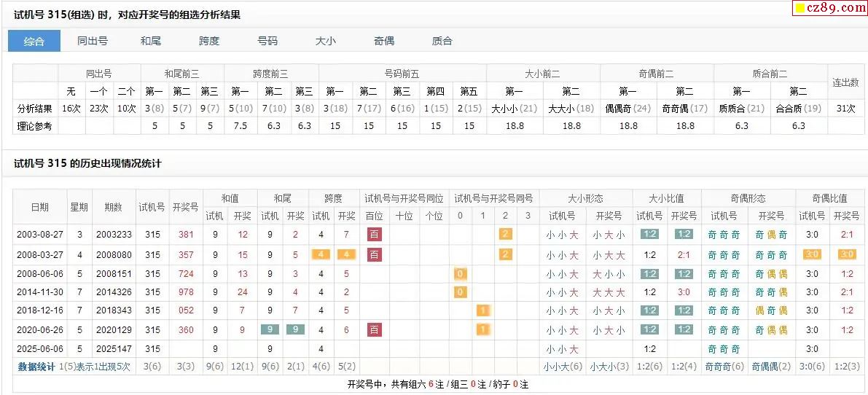Click the orange 0 badge in the 2014-11-30 row
Screen dimensions: 868x395
(461, 292)
